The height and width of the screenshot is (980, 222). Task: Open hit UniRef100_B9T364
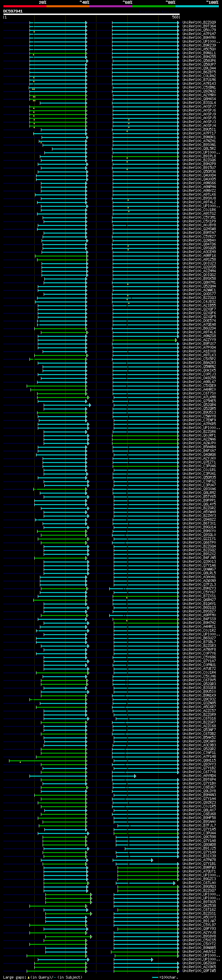pos(199,26)
